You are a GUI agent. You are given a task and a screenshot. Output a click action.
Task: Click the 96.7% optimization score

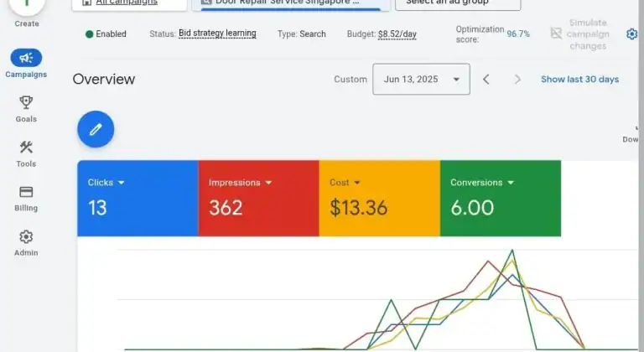518,34
